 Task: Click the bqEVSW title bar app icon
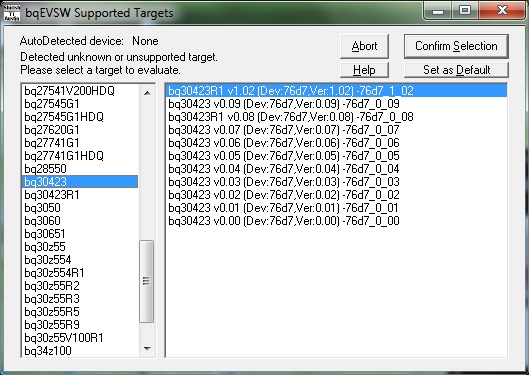coord(11,13)
